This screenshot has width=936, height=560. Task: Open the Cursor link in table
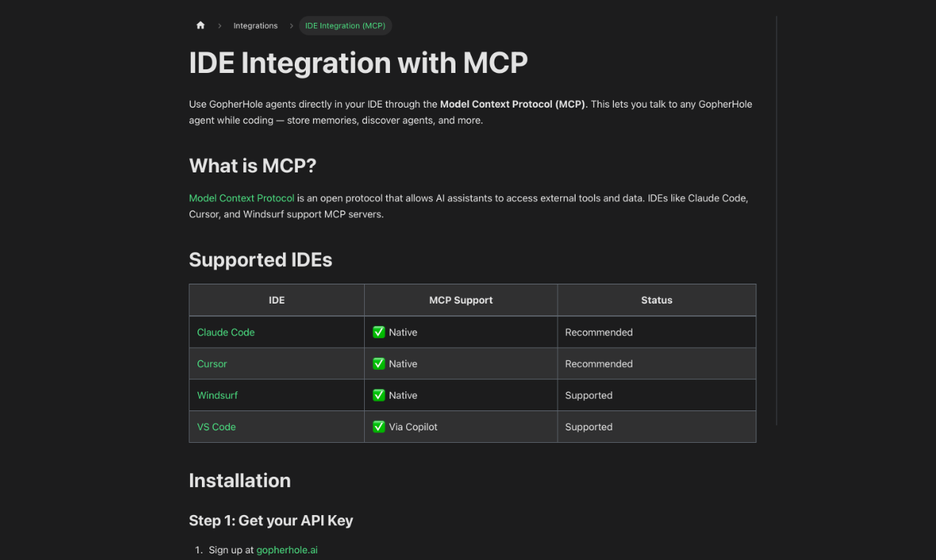(212, 364)
